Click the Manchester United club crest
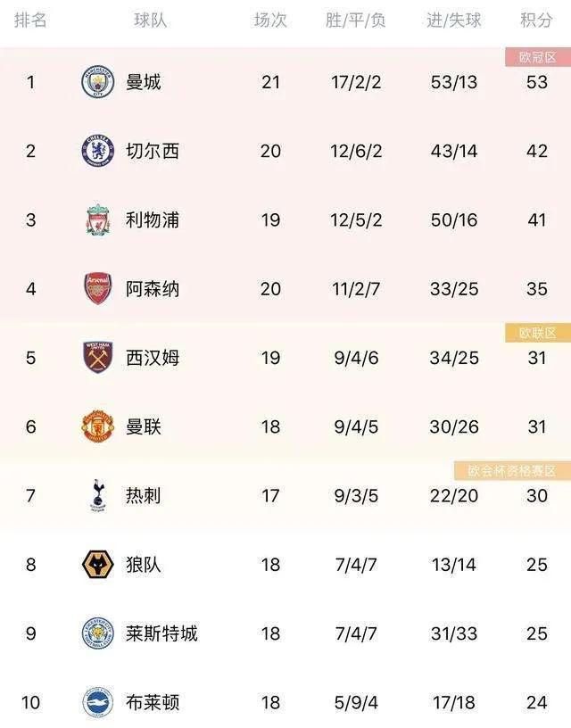The width and height of the screenshot is (571, 728). click(x=97, y=426)
